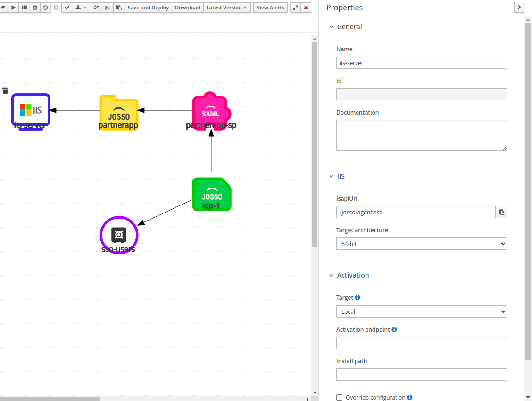Image resolution: width=532 pixels, height=401 pixels.
Task: Click the Id input field
Action: [x=422, y=94]
